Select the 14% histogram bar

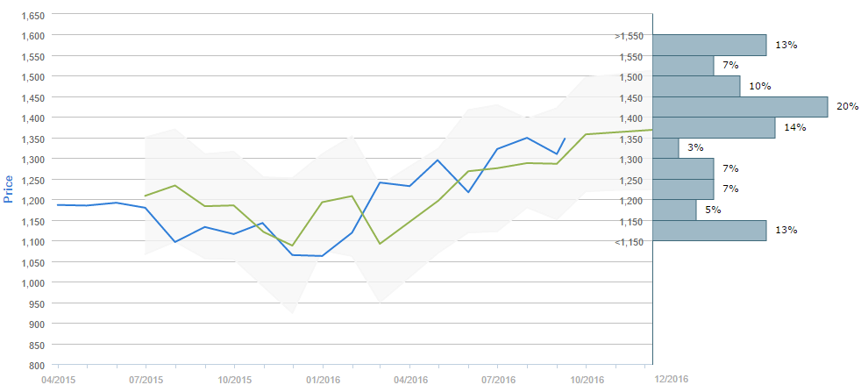(714, 128)
